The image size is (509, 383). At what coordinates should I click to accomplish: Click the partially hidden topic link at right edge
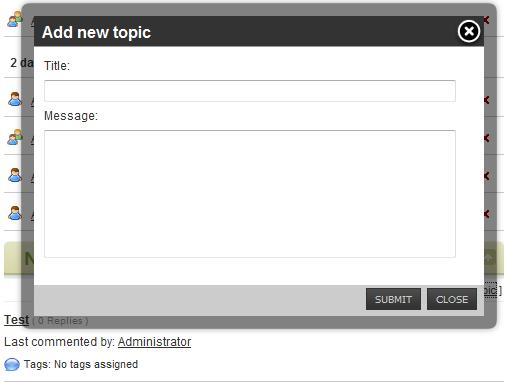click(490, 290)
